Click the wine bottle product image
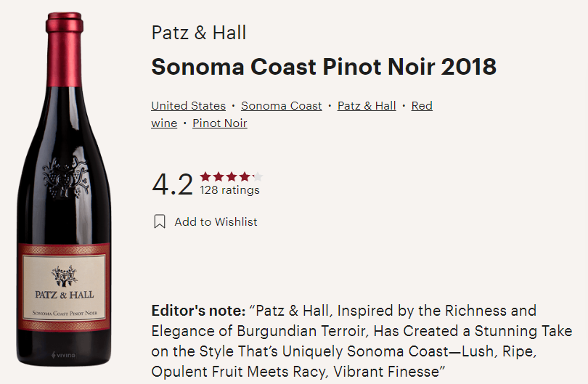 pos(65,145)
